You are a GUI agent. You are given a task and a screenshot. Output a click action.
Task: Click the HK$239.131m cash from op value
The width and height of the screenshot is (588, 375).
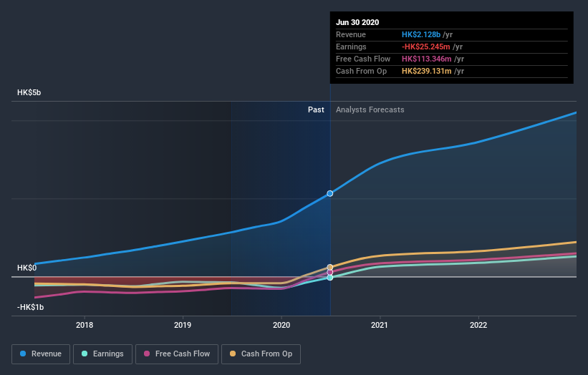pos(427,71)
